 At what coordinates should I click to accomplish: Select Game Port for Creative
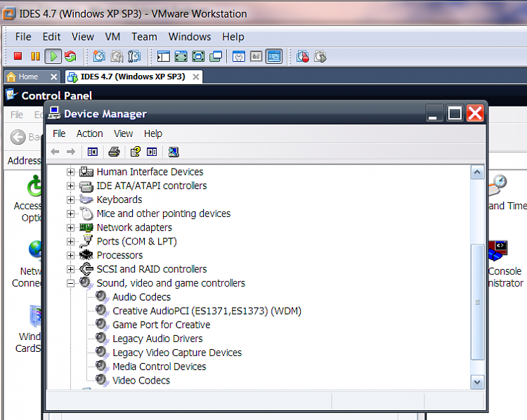coord(162,325)
